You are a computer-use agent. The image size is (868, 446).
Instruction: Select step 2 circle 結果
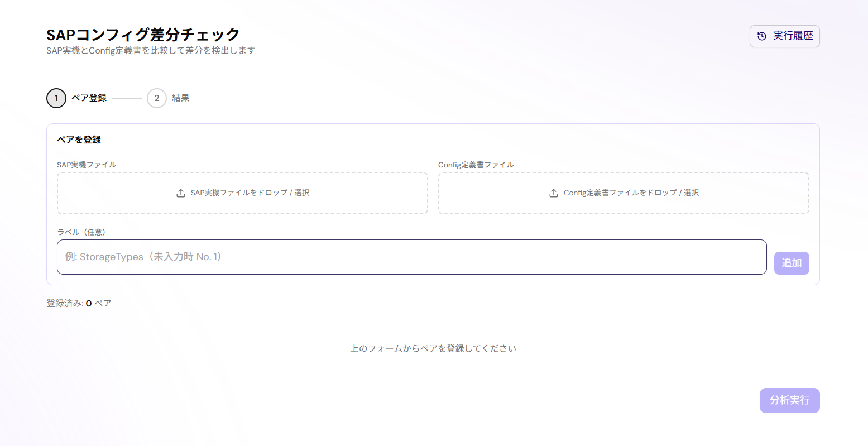coord(157,98)
